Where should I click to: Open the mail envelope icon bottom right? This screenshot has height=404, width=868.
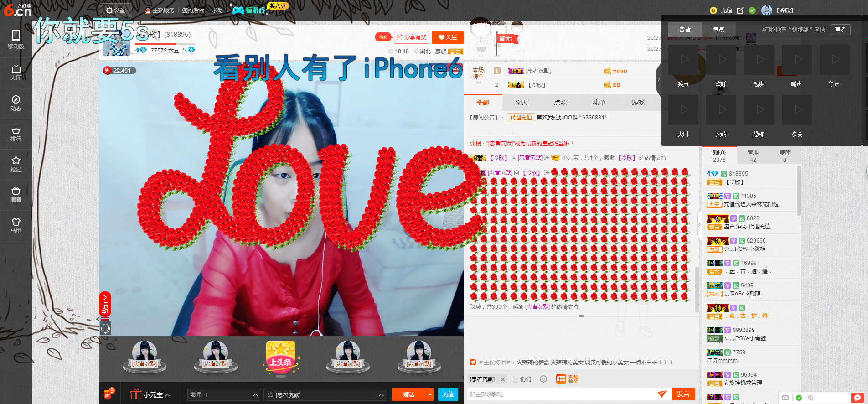coord(785,398)
